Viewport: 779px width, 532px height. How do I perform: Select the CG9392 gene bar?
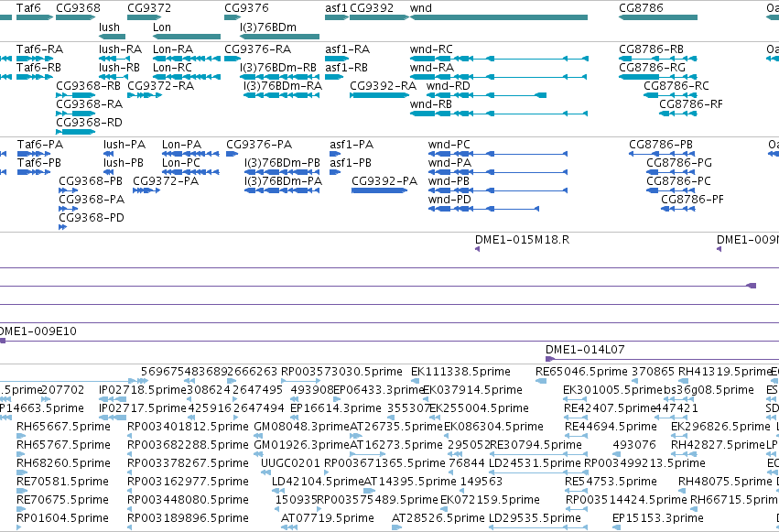(379, 17)
